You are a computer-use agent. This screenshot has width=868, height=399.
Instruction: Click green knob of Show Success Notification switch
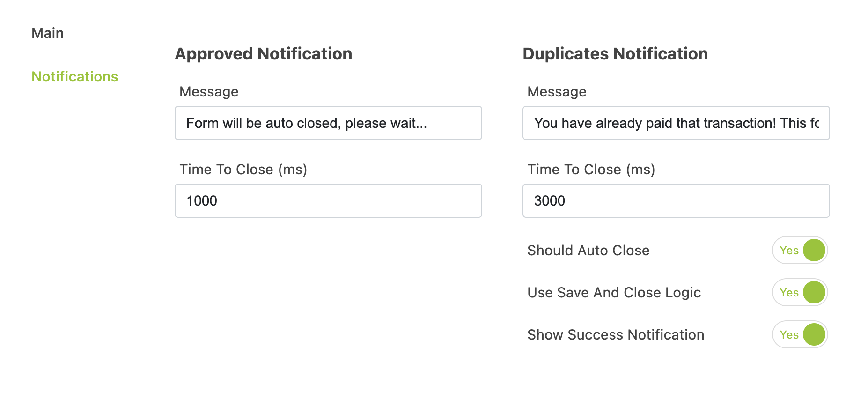[814, 334]
